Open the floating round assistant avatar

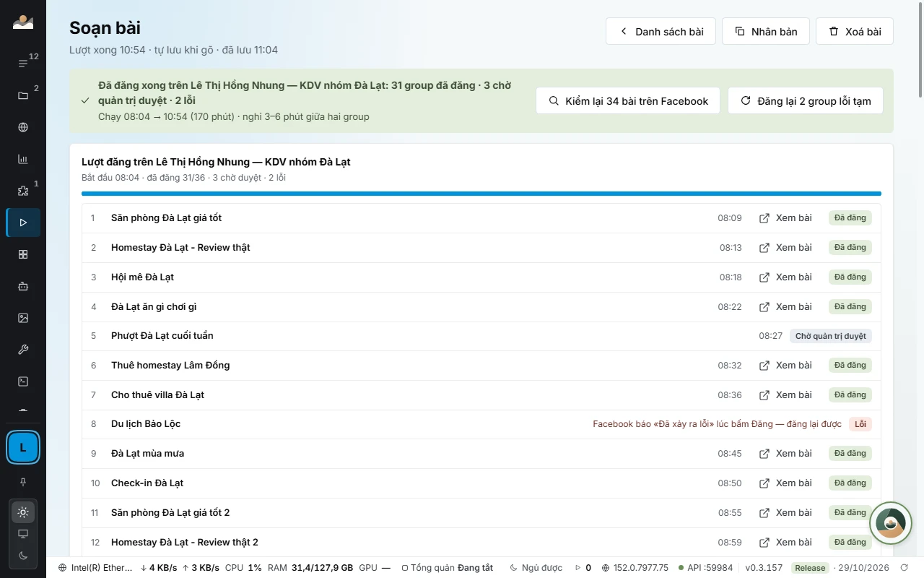[x=891, y=523]
